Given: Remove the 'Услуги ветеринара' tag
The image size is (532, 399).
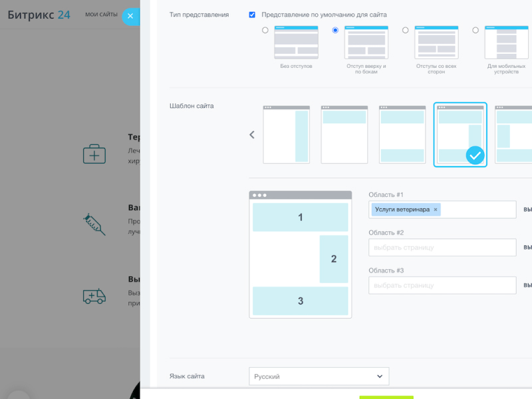Looking at the screenshot, I should [436, 209].
